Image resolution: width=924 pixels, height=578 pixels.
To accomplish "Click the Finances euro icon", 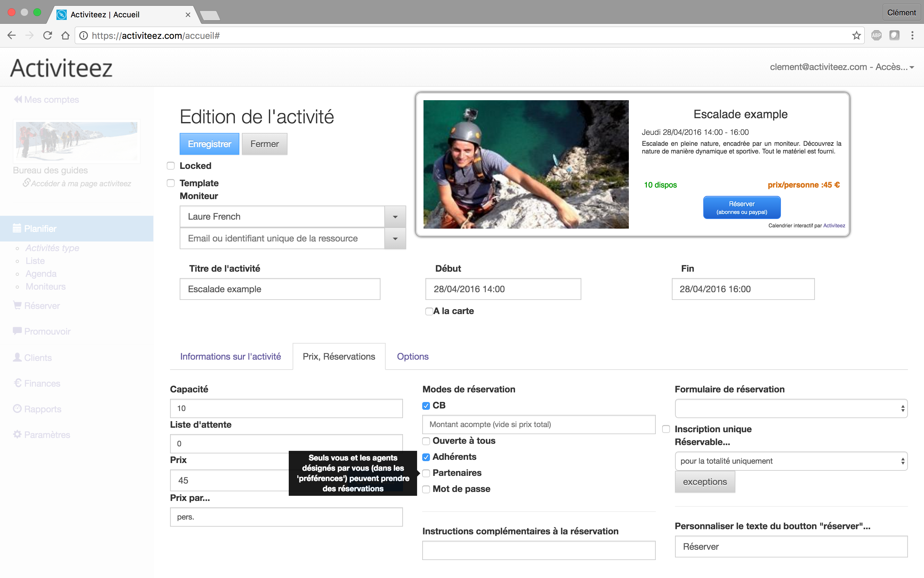I will (x=18, y=383).
